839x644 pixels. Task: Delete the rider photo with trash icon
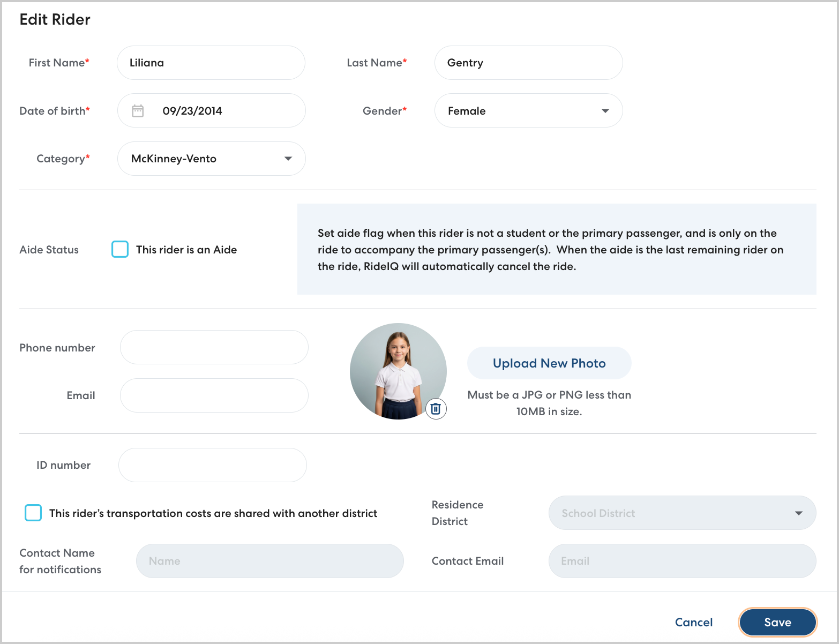point(436,409)
